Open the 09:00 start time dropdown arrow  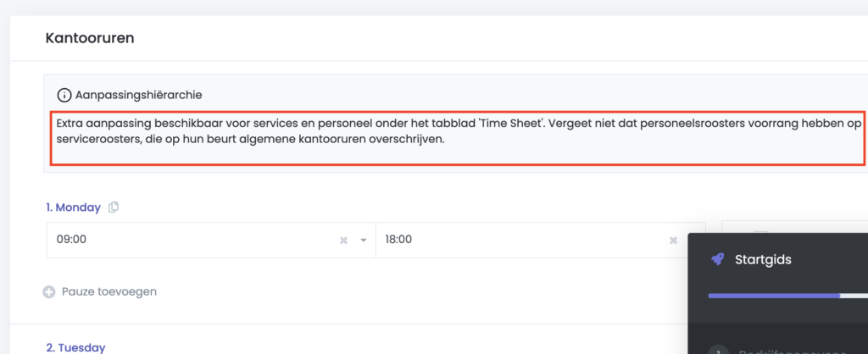[x=363, y=241]
